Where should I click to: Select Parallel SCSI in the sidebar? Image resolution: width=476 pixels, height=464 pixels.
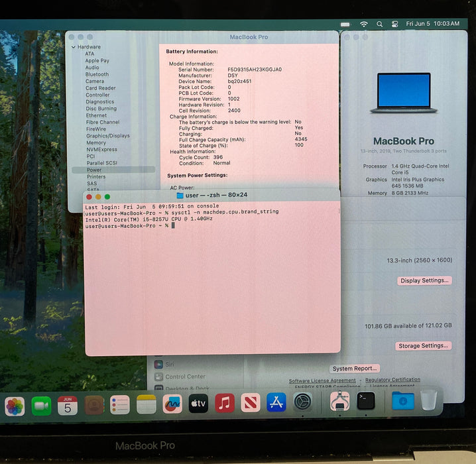point(101,163)
